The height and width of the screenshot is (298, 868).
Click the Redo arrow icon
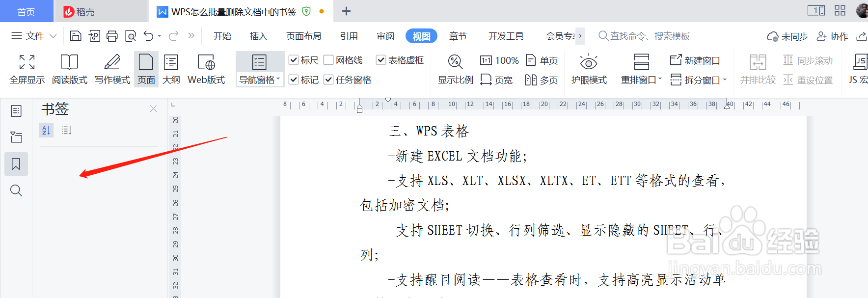coord(174,36)
